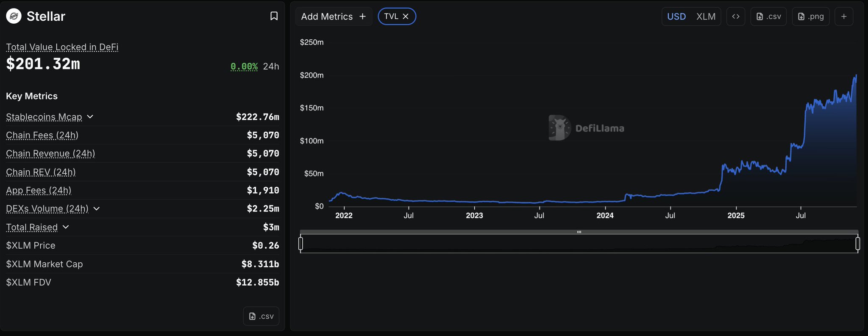Viewport: 868px width, 336px height.
Task: Remove the TVL metric chip
Action: click(406, 17)
